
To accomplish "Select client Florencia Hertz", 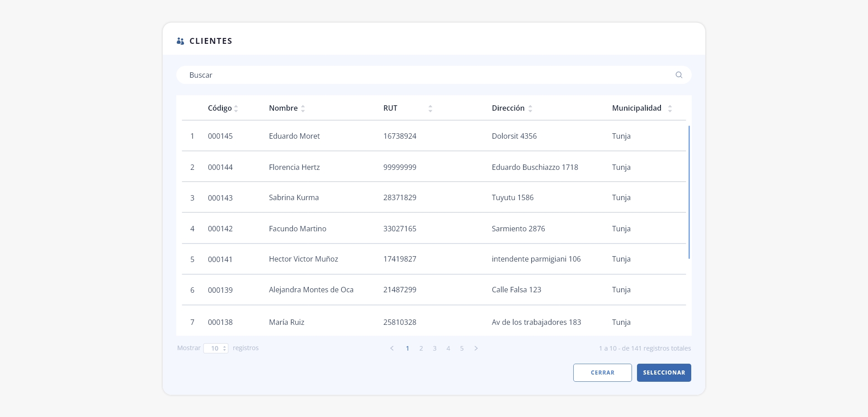I will 294,167.
